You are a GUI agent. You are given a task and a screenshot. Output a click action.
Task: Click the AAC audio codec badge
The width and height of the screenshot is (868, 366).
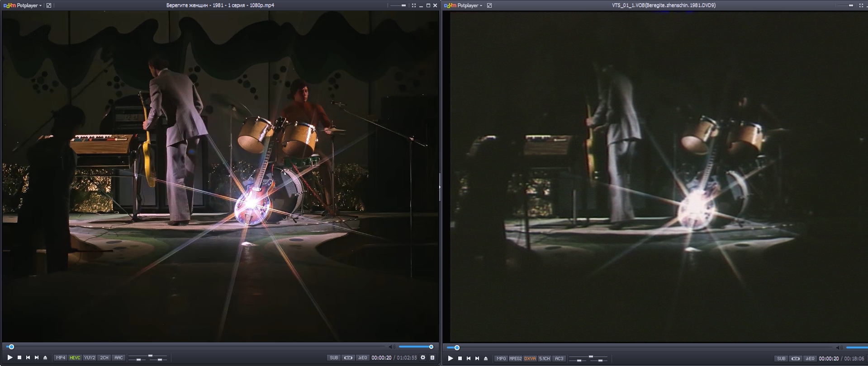[119, 357]
